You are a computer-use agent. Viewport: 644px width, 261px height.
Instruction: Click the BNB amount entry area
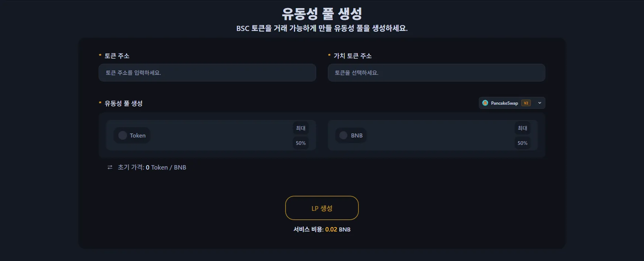[438, 135]
